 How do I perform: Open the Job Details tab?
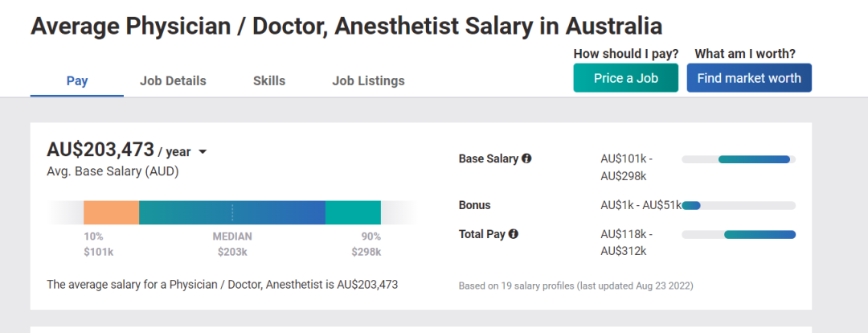173,80
